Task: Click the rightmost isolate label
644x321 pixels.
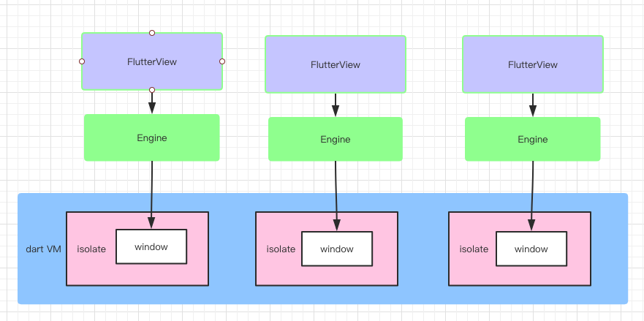Action: coord(474,249)
